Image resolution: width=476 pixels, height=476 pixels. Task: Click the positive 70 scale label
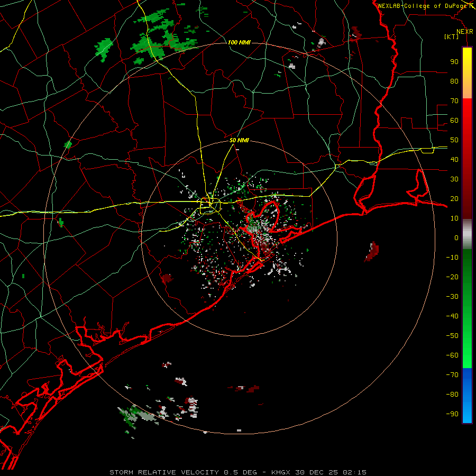(454, 101)
